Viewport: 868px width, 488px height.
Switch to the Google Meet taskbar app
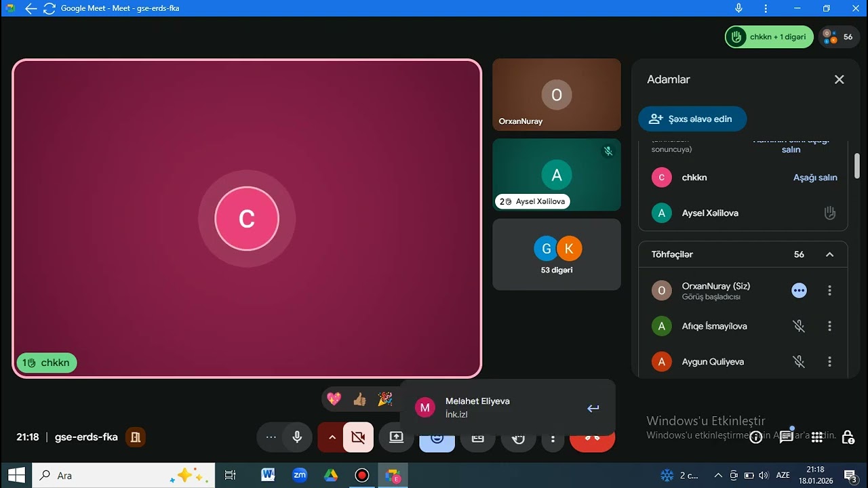coord(393,475)
